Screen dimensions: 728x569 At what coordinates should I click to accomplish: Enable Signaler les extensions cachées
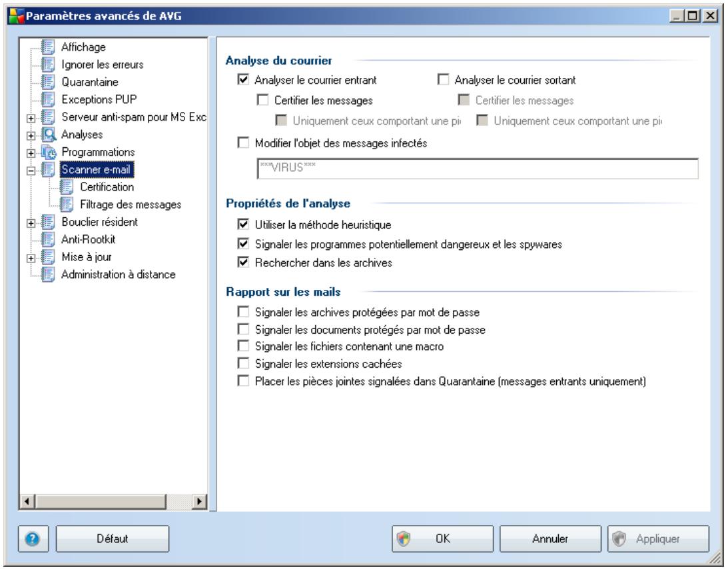[x=243, y=362]
